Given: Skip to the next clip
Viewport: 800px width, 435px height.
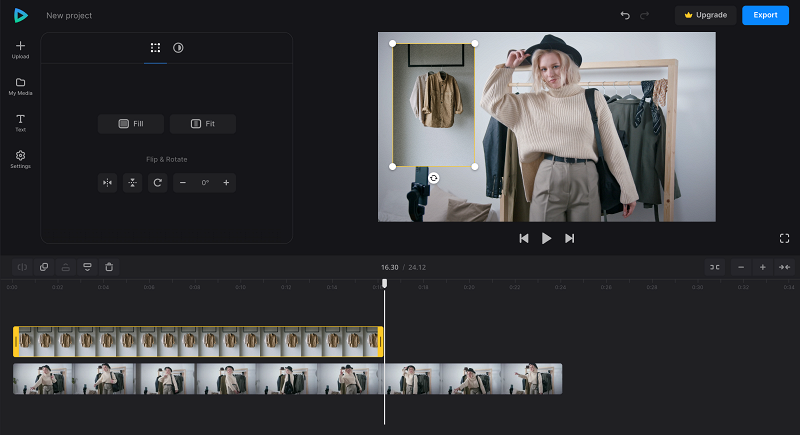Looking at the screenshot, I should click(x=569, y=239).
